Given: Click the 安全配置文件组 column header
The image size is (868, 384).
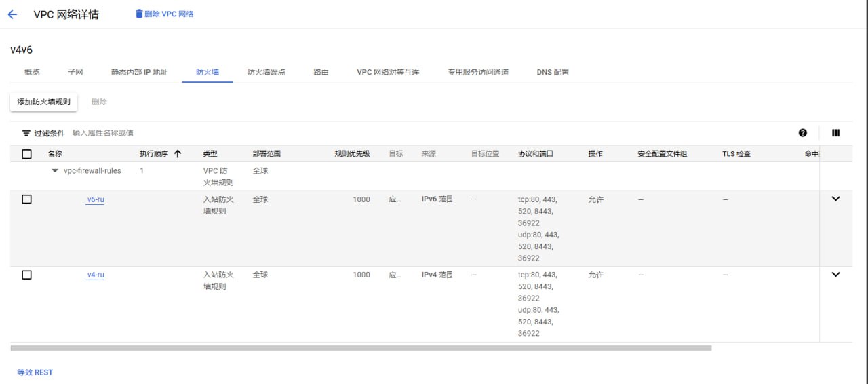Looking at the screenshot, I should click(x=663, y=154).
